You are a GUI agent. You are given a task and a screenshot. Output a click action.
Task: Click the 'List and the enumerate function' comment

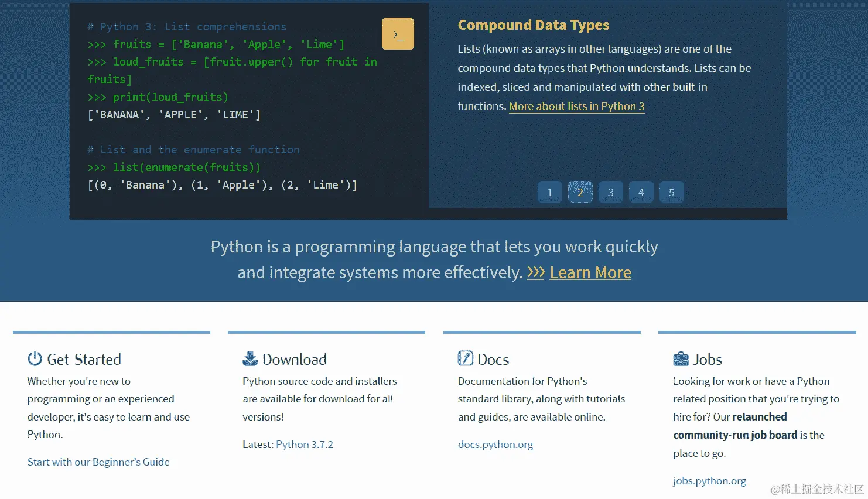pyautogui.click(x=193, y=150)
